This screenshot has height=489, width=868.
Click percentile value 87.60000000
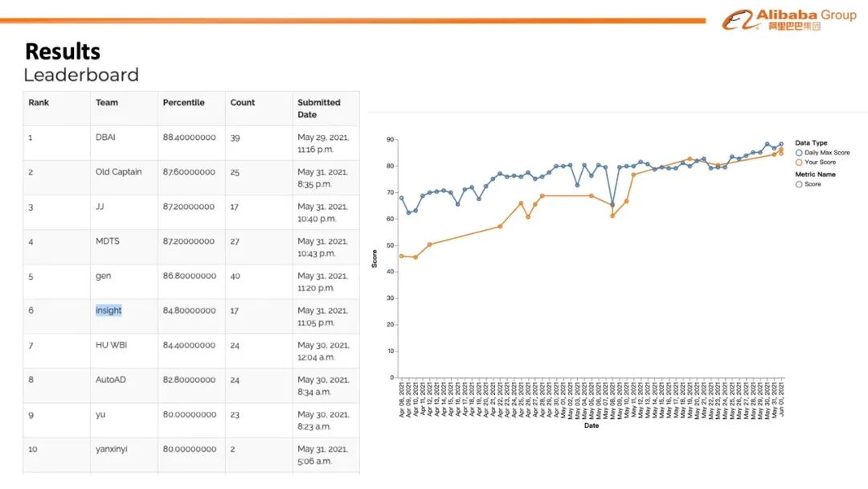tap(190, 171)
